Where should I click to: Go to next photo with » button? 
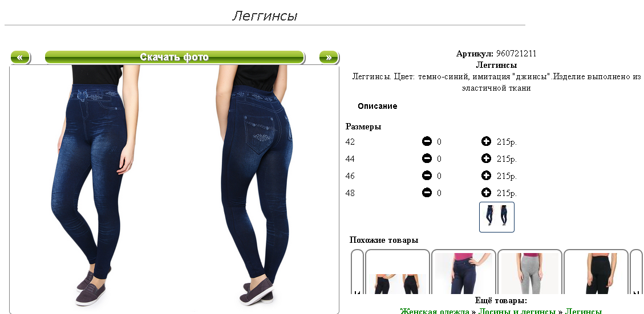[x=329, y=57]
